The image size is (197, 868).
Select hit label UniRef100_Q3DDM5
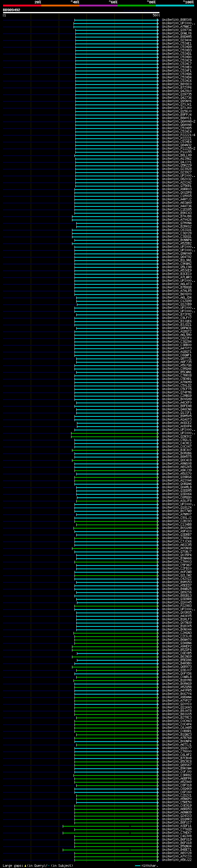point(176,491)
